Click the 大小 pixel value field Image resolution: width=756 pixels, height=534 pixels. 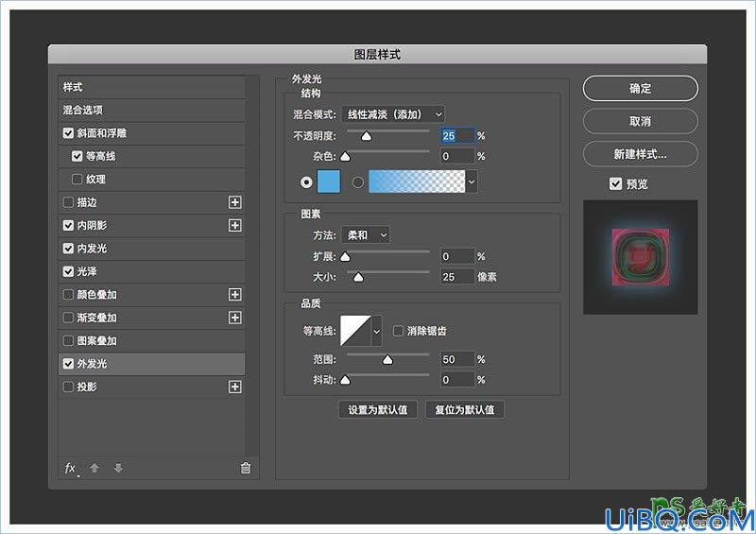(x=457, y=277)
